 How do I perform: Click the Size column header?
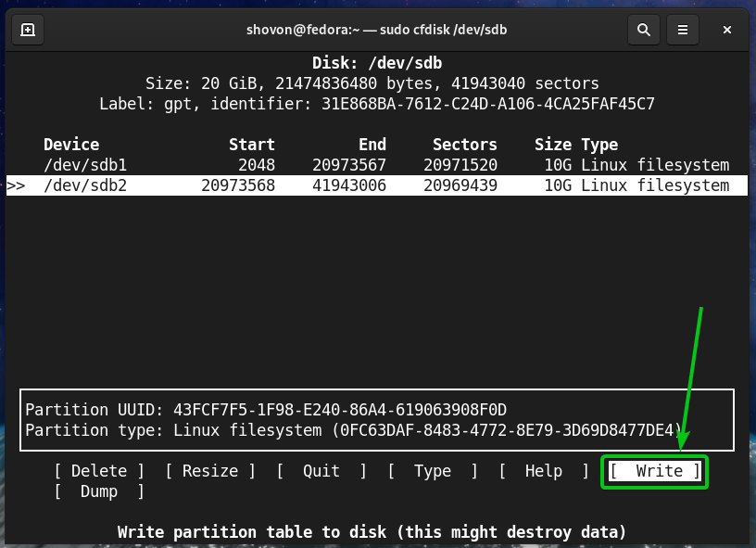click(553, 145)
